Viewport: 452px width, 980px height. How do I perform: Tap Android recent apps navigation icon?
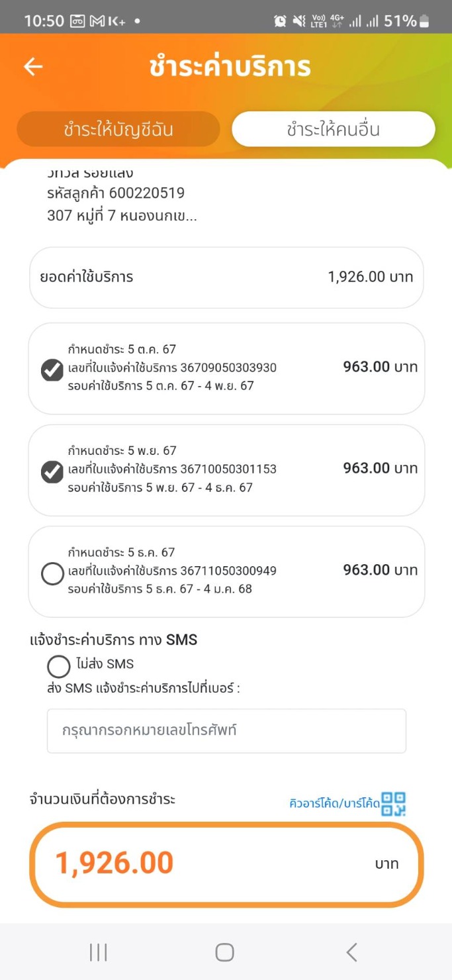(98, 952)
